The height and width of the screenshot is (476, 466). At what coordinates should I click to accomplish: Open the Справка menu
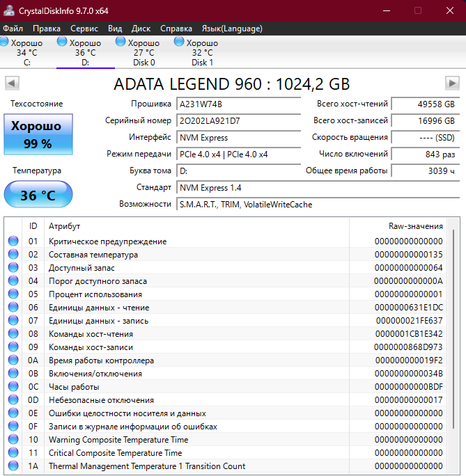click(176, 29)
